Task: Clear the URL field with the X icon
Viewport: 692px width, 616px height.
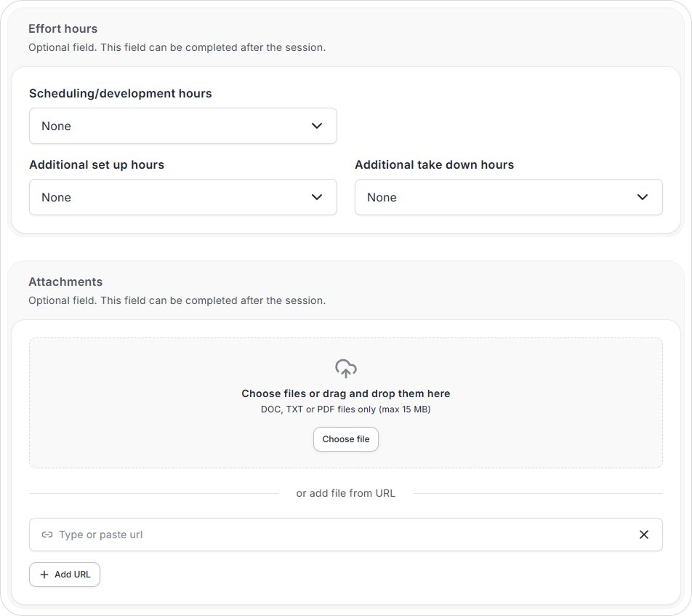Action: tap(644, 535)
